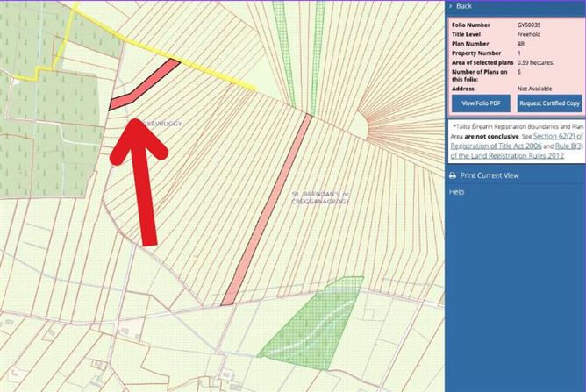Click the printer icon for Print Current View
The height and width of the screenshot is (392, 586).
click(x=454, y=175)
